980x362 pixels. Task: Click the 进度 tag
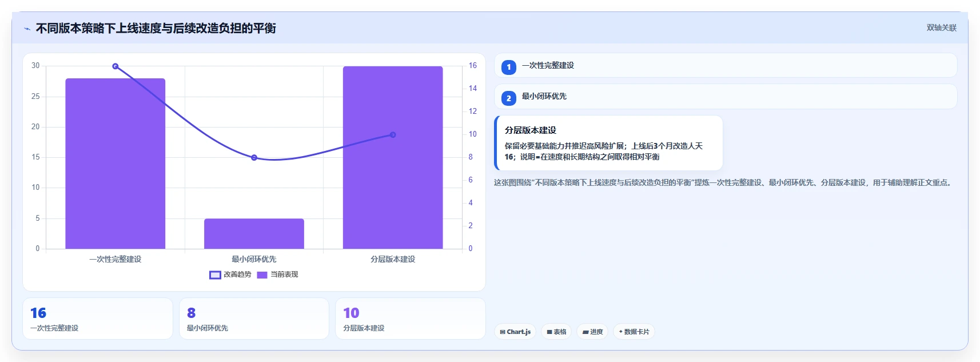(592, 332)
